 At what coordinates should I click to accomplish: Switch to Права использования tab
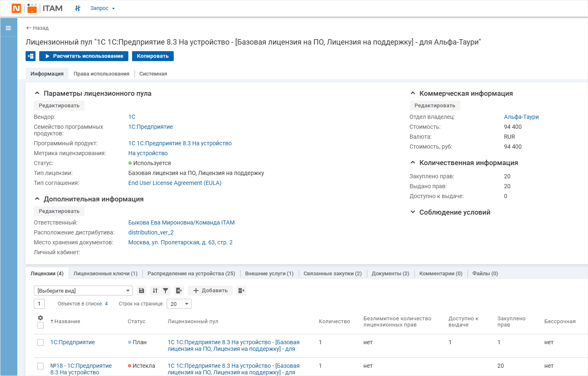point(102,74)
